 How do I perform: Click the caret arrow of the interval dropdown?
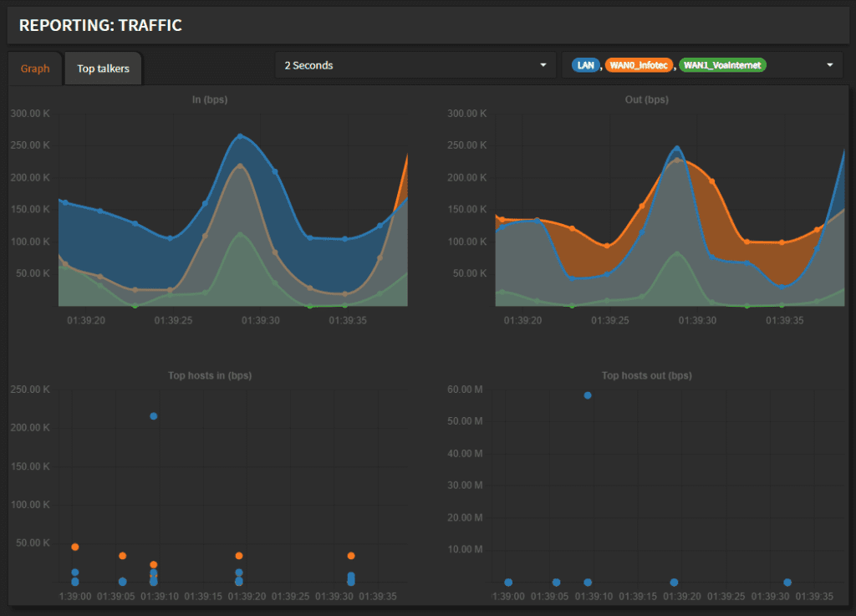[543, 65]
